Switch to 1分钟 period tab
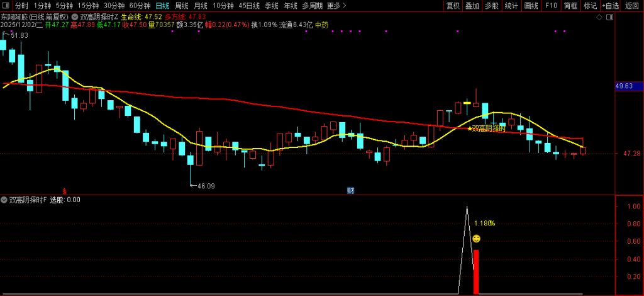644x296 pixels. point(42,6)
